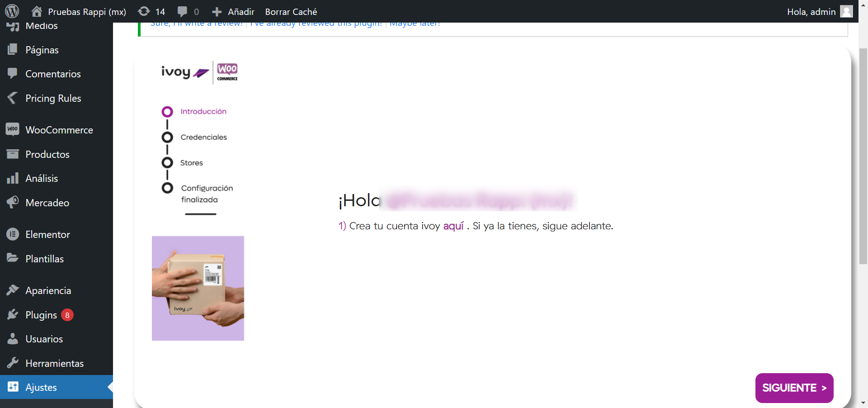Open the admin user avatar
This screenshot has width=868, height=408.
846,11
